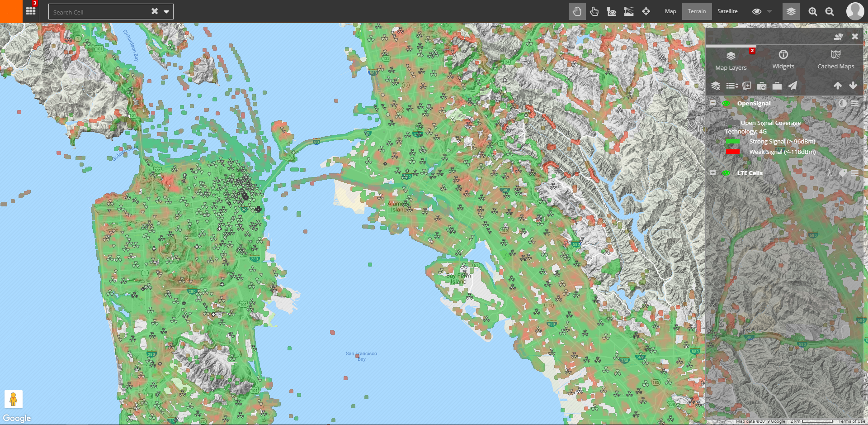Click the layer list options icon
The height and width of the screenshot is (425, 868).
731,86
